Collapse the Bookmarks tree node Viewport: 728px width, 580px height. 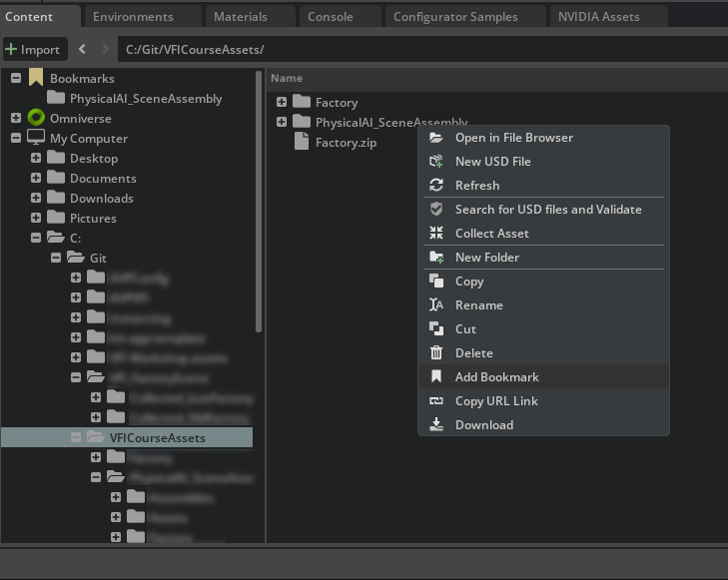[x=16, y=78]
